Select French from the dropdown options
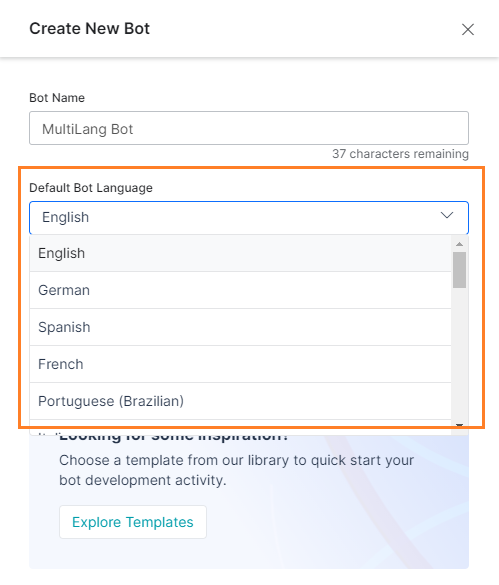 (240, 364)
